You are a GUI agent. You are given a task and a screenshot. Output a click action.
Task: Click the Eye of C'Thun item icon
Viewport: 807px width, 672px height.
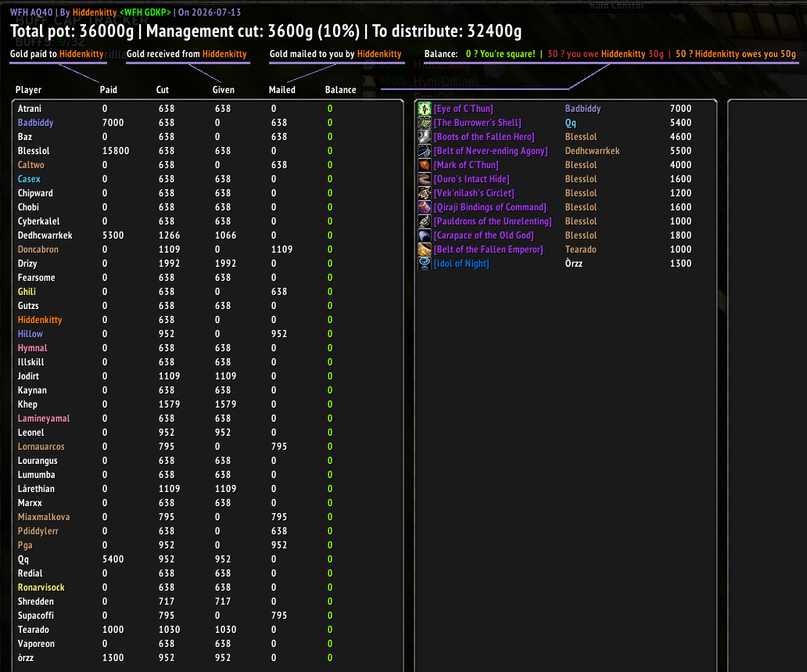pos(424,109)
